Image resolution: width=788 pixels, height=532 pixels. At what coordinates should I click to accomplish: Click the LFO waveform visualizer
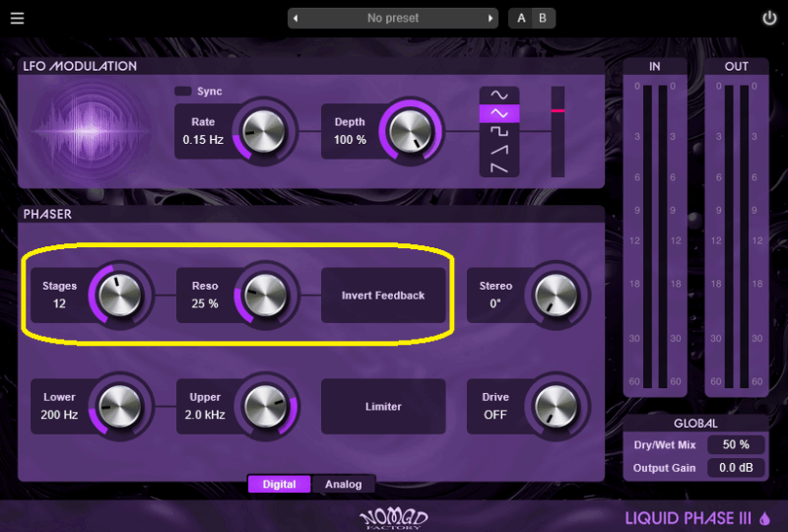(x=91, y=130)
